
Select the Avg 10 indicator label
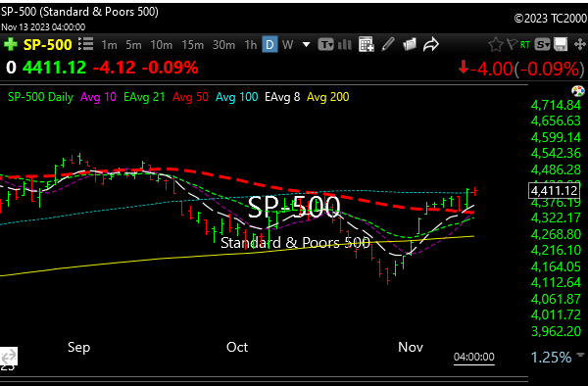98,97
